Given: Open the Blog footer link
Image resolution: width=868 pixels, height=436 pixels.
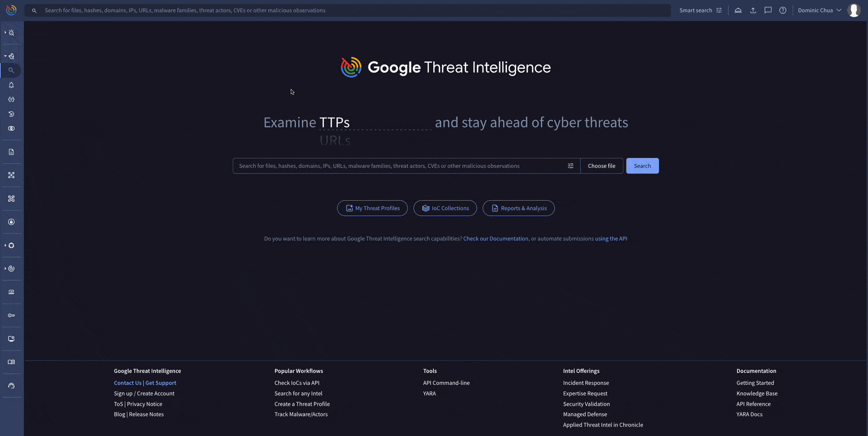Looking at the screenshot, I should [x=119, y=415].
